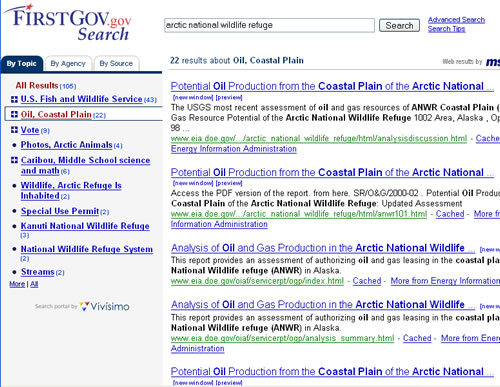The height and width of the screenshot is (387, 500).
Task: Open the Search Tips link
Action: 446,29
